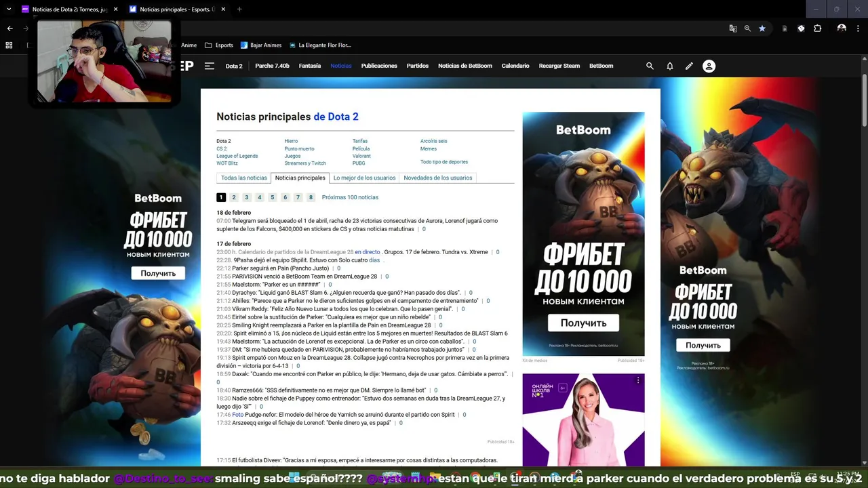
Task: Open the notifications bell
Action: coord(669,66)
